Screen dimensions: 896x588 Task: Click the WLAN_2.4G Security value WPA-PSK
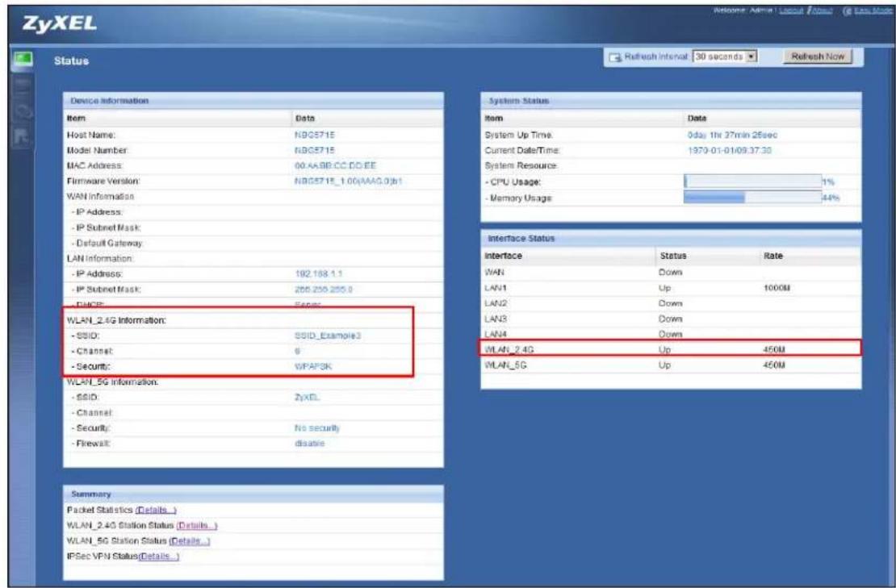pyautogui.click(x=312, y=366)
